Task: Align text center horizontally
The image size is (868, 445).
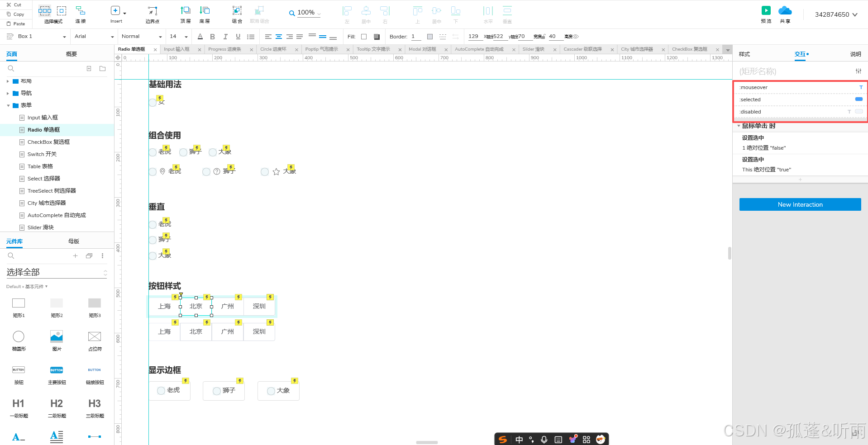Action: (x=279, y=37)
